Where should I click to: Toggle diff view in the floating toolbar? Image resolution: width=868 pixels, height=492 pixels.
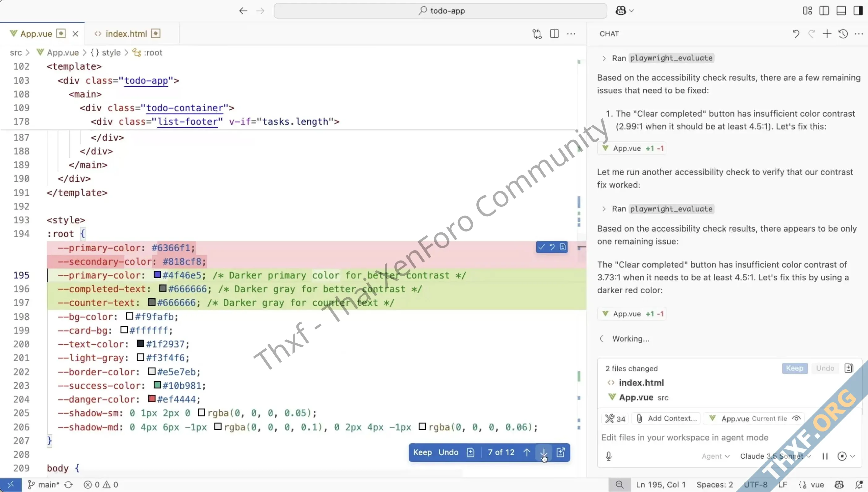point(471,452)
